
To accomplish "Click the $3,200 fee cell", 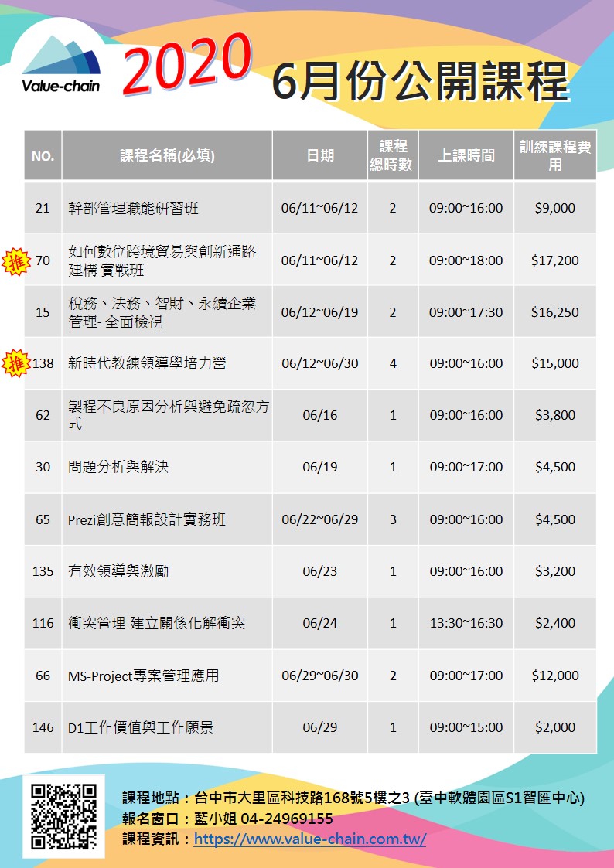I will click(x=554, y=570).
